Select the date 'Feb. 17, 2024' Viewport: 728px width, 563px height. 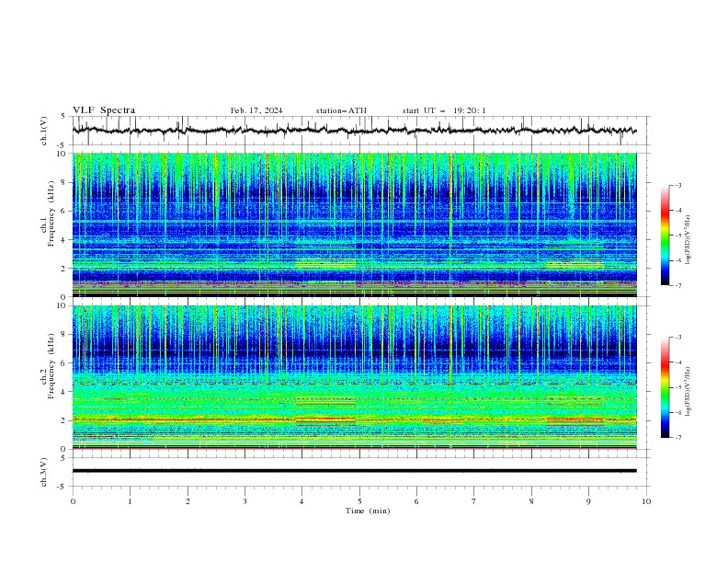pos(256,110)
